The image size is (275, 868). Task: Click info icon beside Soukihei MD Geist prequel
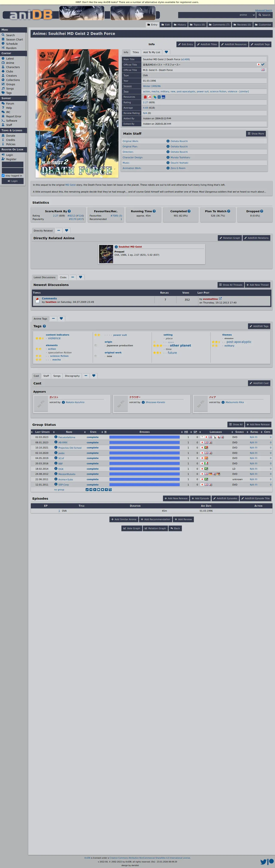(116, 247)
